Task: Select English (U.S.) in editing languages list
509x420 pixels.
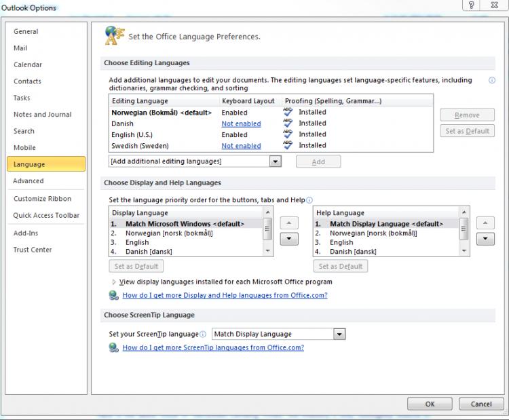Action: coord(131,135)
